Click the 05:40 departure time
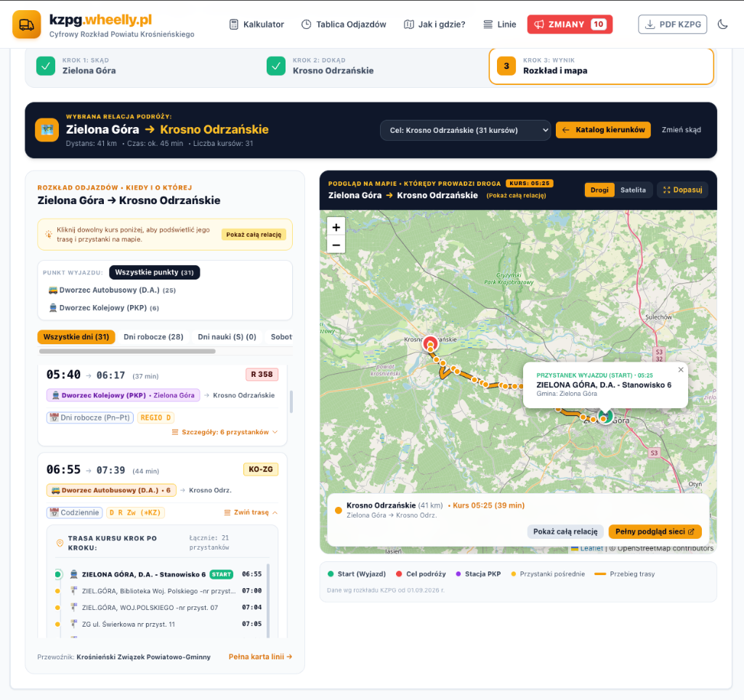 (64, 375)
